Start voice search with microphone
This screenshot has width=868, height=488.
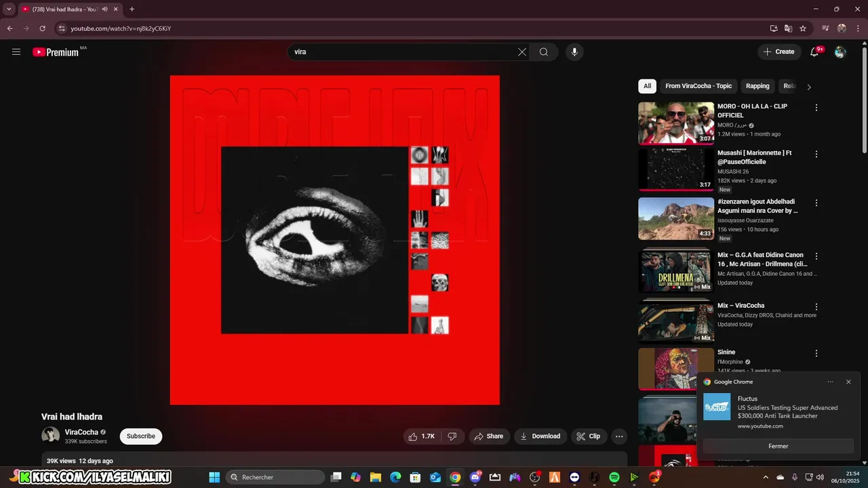pyautogui.click(x=574, y=52)
